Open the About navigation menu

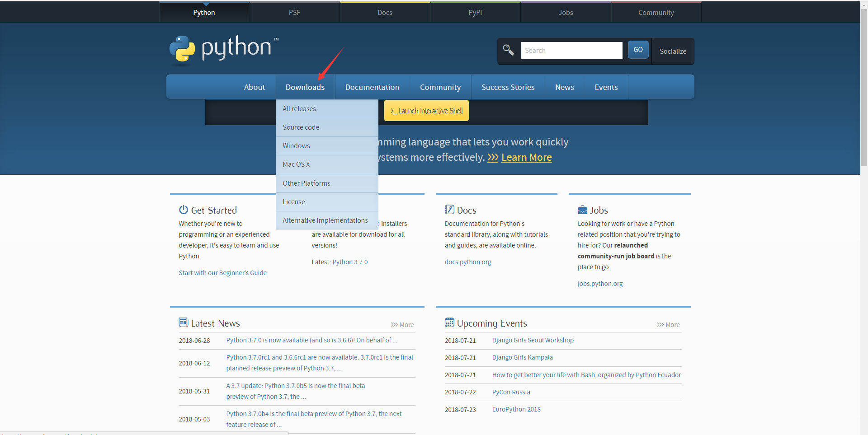coord(255,87)
